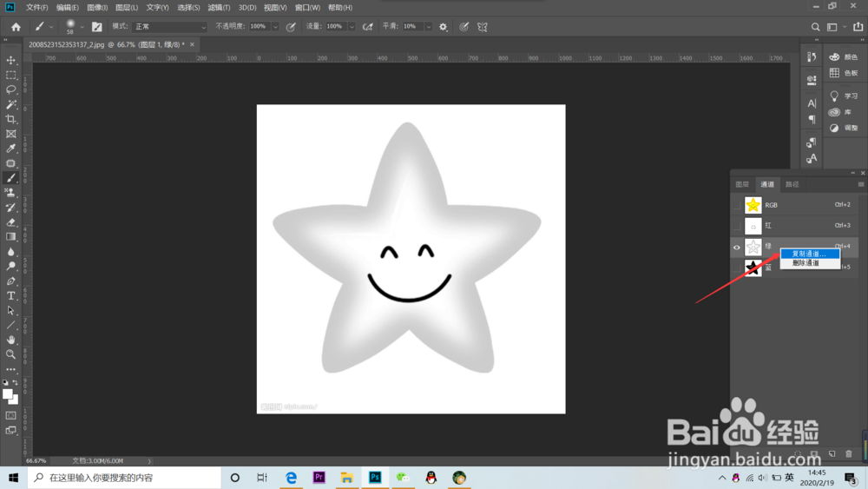Select the Spot Healing Brush tool
This screenshot has width=868, height=489.
[x=10, y=163]
